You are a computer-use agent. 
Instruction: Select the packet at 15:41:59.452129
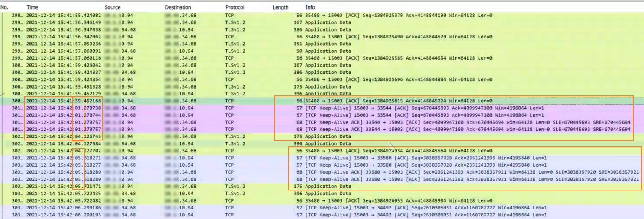point(322,93)
